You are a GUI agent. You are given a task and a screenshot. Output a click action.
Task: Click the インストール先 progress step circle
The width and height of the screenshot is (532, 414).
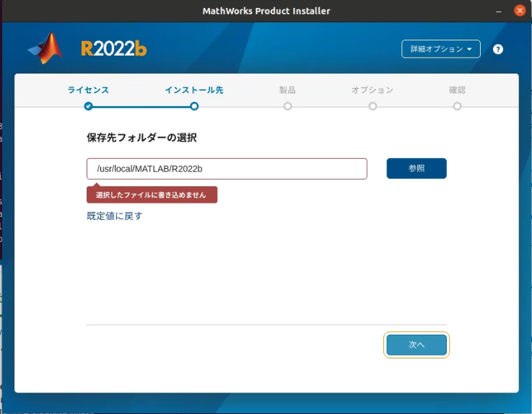[194, 107]
